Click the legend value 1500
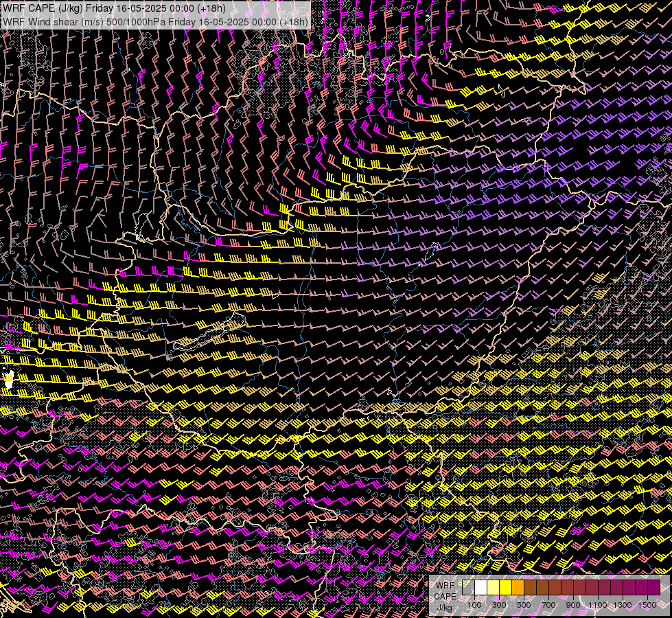672x618 pixels. click(647, 605)
